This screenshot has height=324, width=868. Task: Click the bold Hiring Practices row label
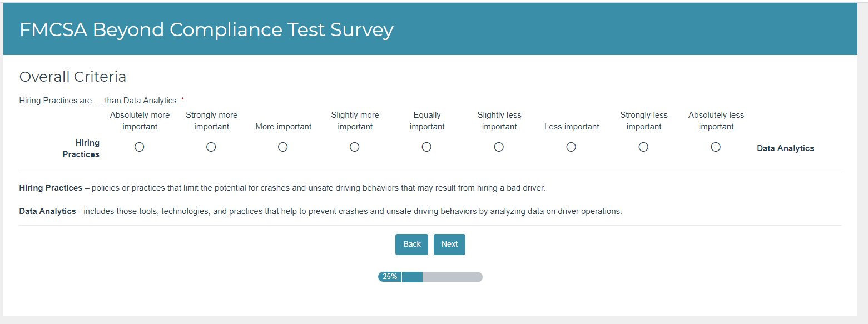(x=81, y=149)
